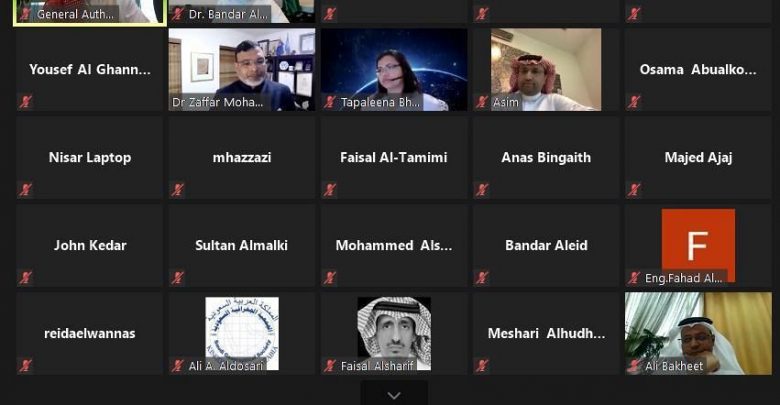The width and height of the screenshot is (780, 405).
Task: Click muted mic icon on Anas Bingaith tile
Action: coord(482,190)
